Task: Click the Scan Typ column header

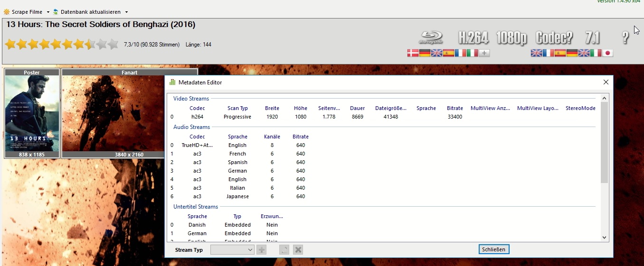Action: [x=237, y=108]
